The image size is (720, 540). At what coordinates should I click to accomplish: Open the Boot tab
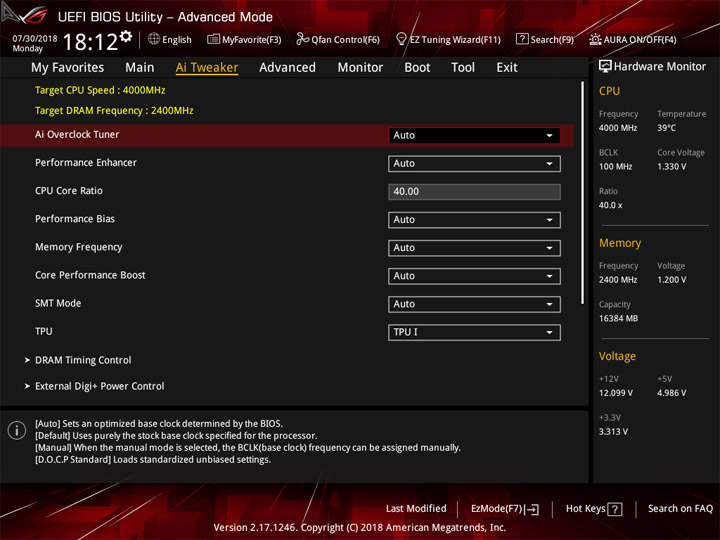pos(417,68)
